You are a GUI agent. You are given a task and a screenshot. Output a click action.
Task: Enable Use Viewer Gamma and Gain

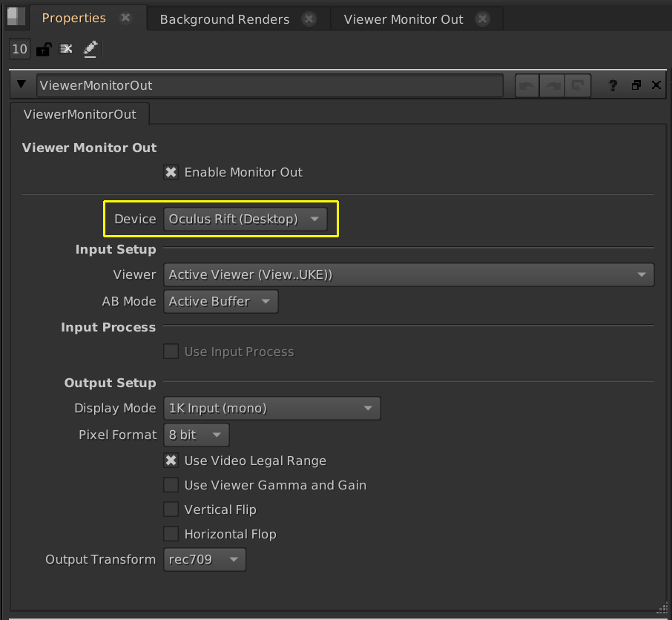pos(171,485)
